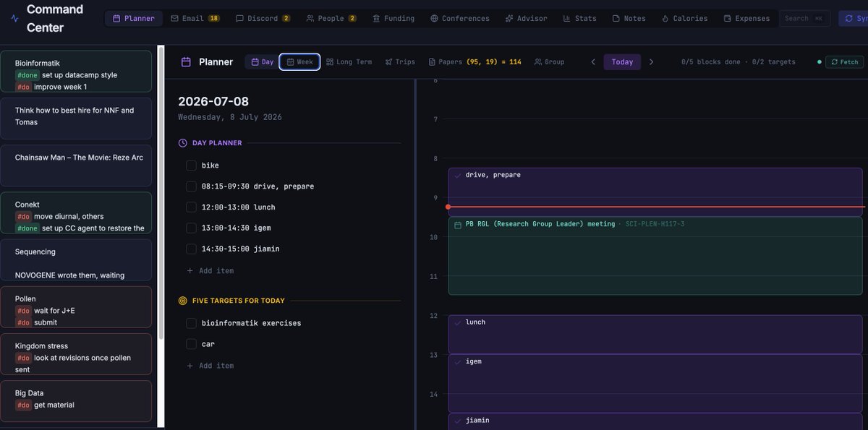868x430 pixels.
Task: Click the Search input field
Action: [804, 18]
